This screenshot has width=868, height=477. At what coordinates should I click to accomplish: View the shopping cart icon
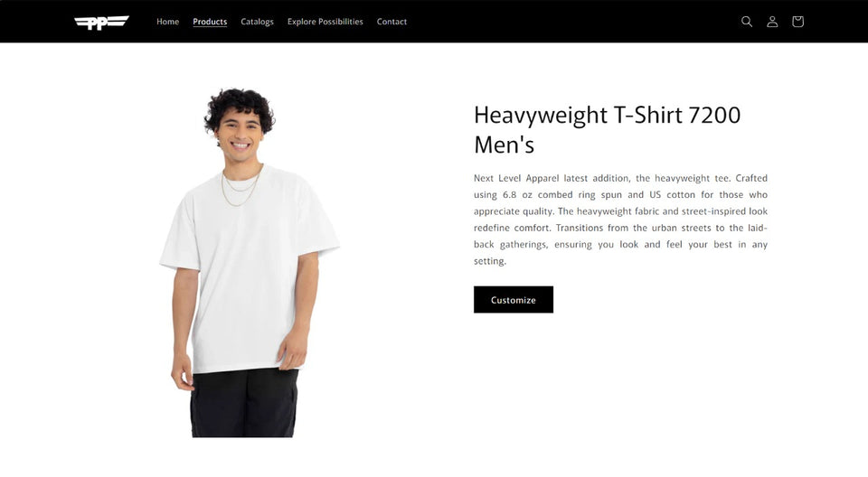coord(797,22)
